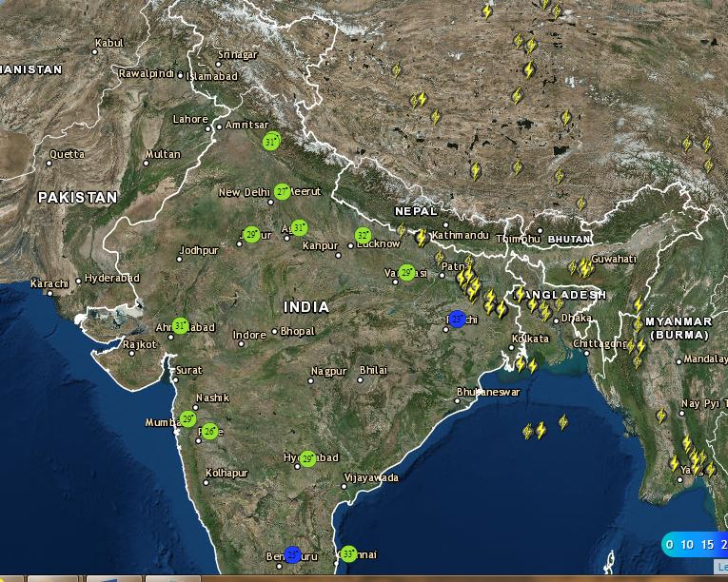Viewport: 728px width, 582px height.
Task: Select the 32° temperature marker at Lucknow
Action: click(x=364, y=235)
